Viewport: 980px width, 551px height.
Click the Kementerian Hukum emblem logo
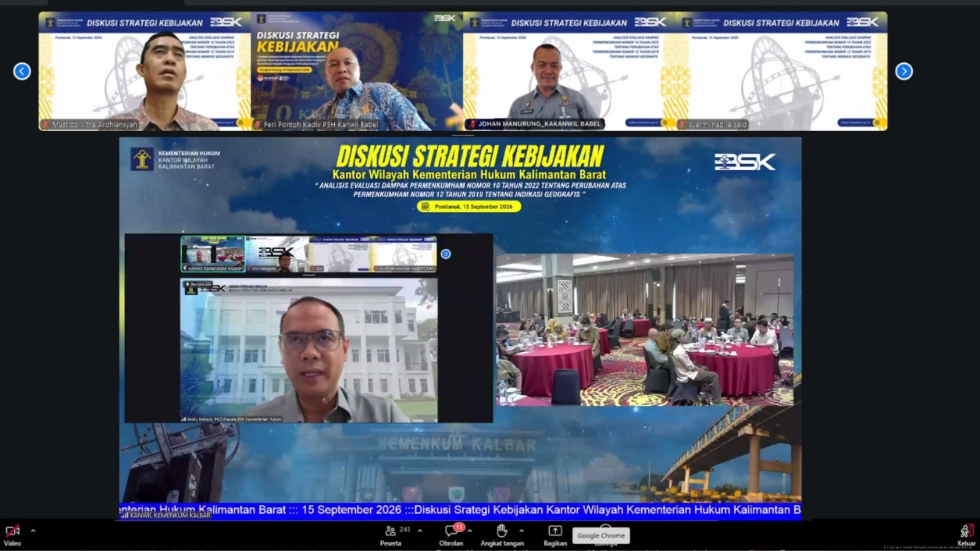click(142, 159)
